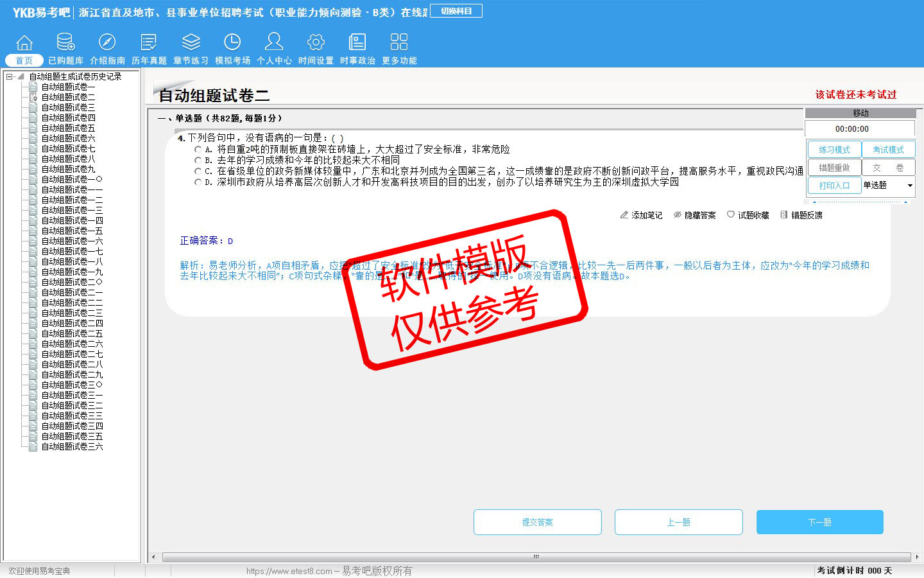Open 章节练习 chapter practice icon
This screenshot has height=578, width=924.
pyautogui.click(x=191, y=43)
